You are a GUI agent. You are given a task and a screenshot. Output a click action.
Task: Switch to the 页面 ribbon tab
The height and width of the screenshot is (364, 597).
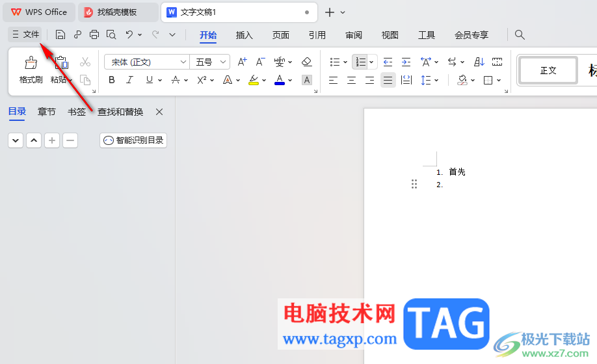click(280, 35)
